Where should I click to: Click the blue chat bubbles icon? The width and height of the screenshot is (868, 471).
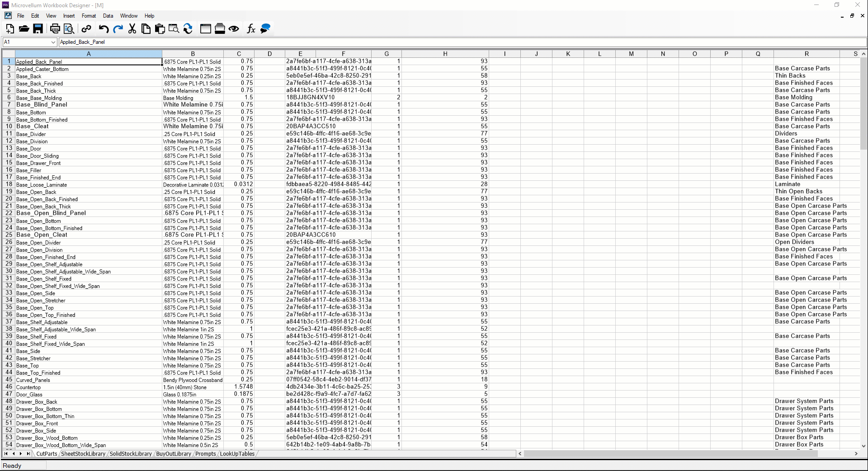(265, 29)
